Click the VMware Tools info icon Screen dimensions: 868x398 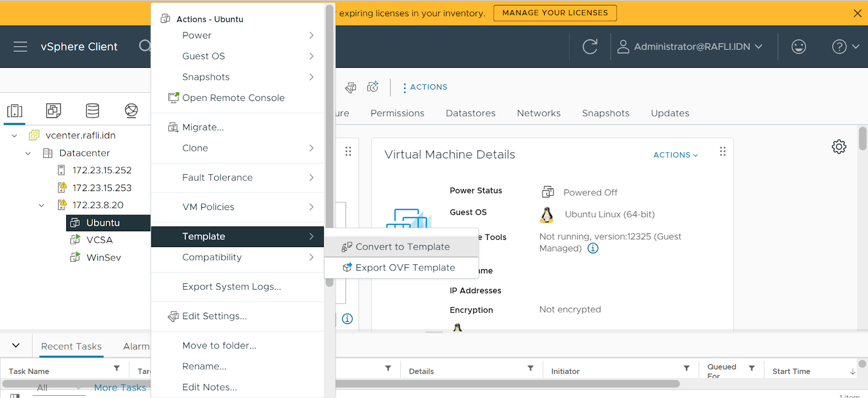coord(593,249)
